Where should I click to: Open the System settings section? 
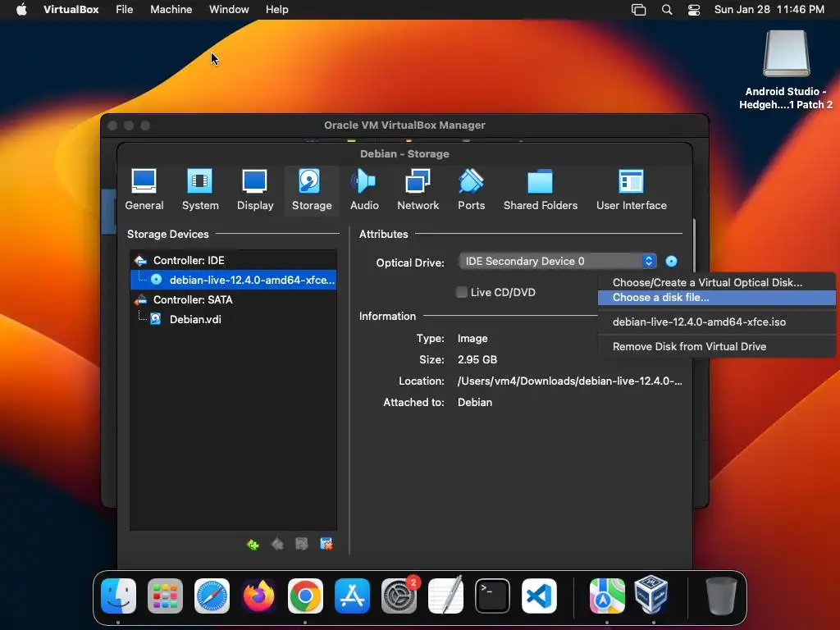[x=200, y=189]
